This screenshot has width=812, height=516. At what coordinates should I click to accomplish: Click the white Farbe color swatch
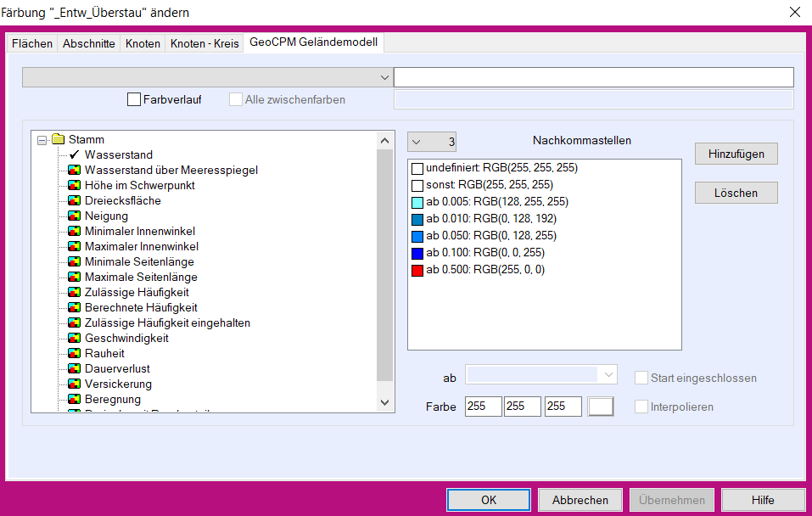point(601,407)
